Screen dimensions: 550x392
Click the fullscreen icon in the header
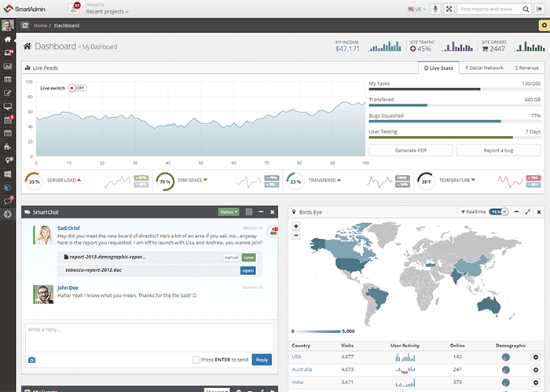pos(449,9)
